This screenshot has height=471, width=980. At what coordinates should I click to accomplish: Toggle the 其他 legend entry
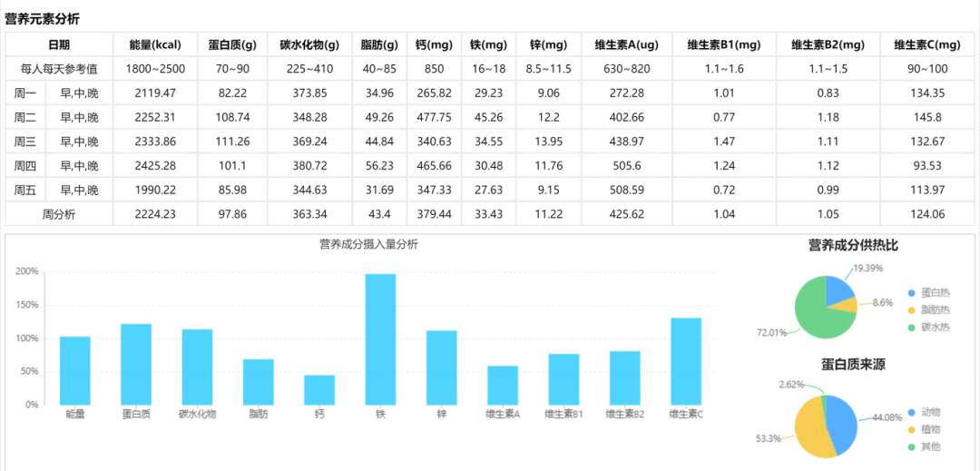(925, 446)
